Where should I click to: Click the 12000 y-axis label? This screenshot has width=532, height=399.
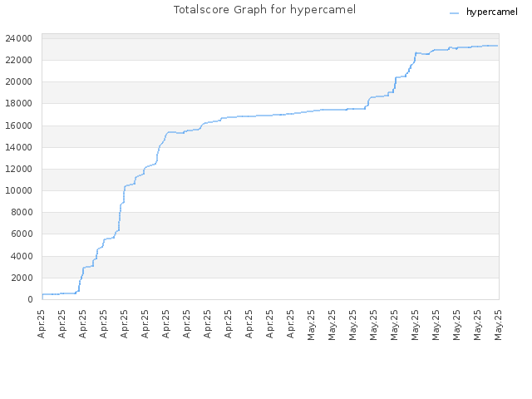click(x=18, y=169)
